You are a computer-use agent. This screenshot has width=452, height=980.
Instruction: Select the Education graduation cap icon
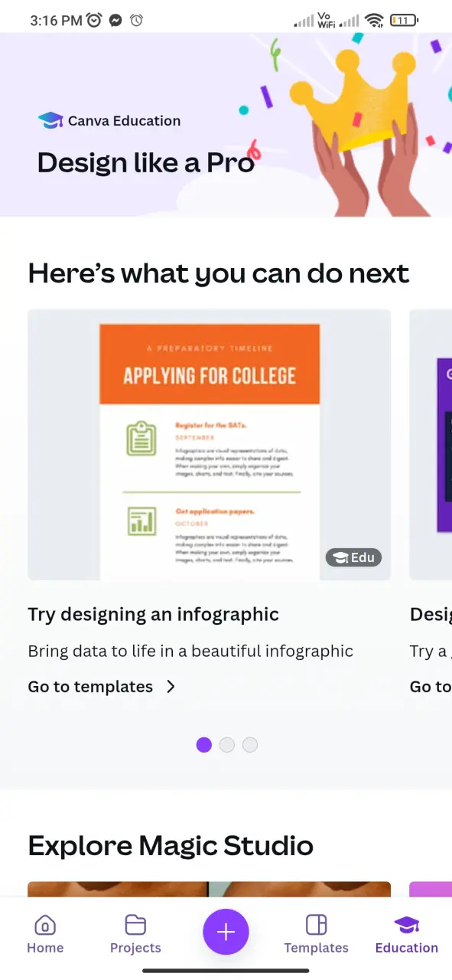[407, 925]
